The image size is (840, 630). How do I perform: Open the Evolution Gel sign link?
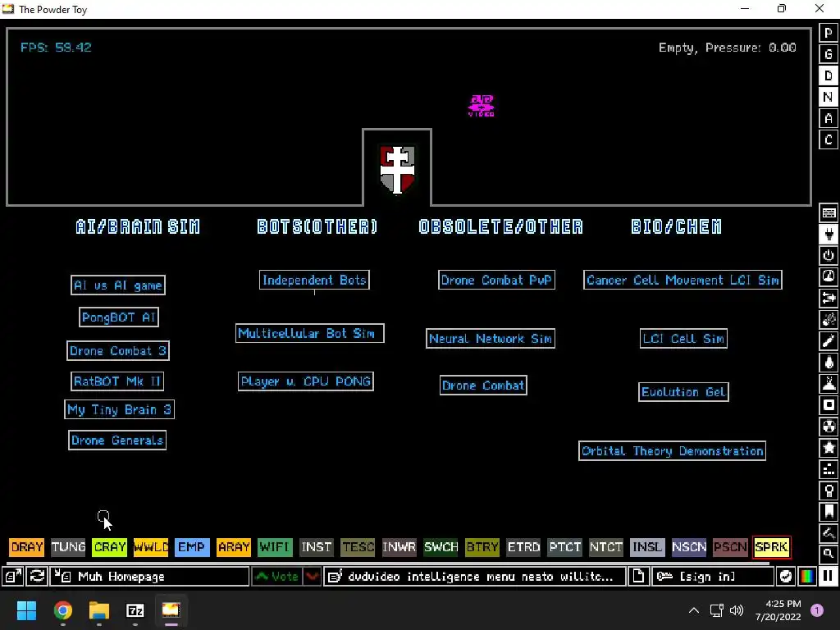(x=683, y=391)
